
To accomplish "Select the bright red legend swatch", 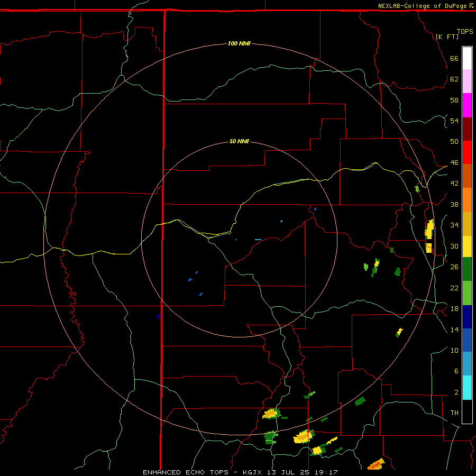I will (x=467, y=152).
